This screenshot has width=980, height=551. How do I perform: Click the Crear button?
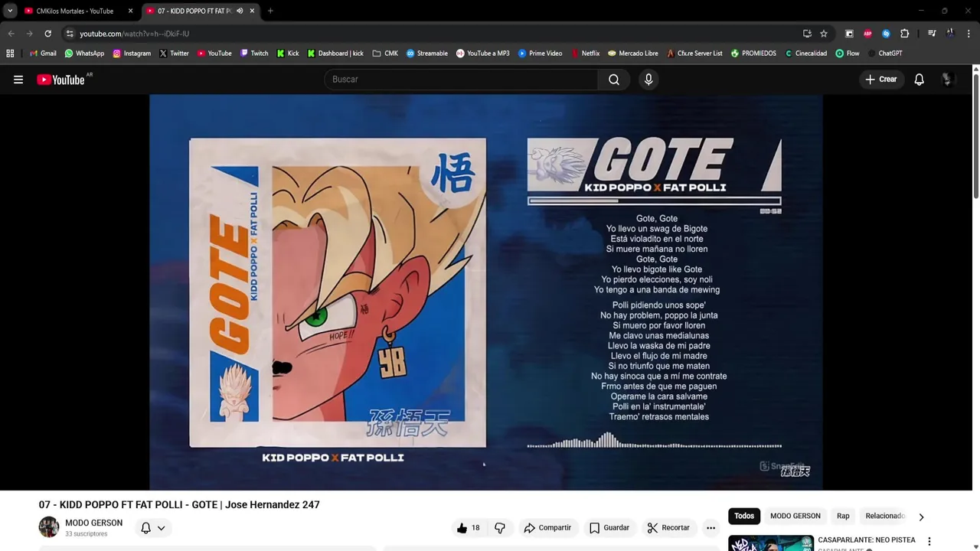point(881,80)
